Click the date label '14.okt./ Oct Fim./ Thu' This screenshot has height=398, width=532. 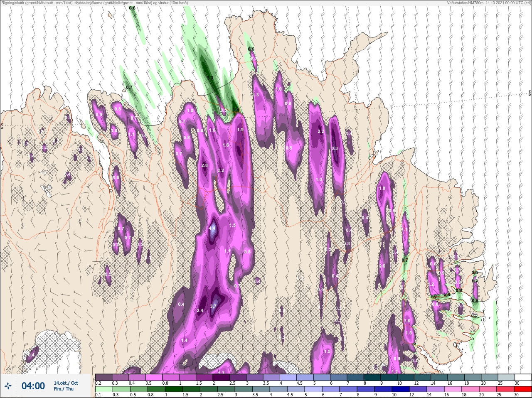(66, 386)
